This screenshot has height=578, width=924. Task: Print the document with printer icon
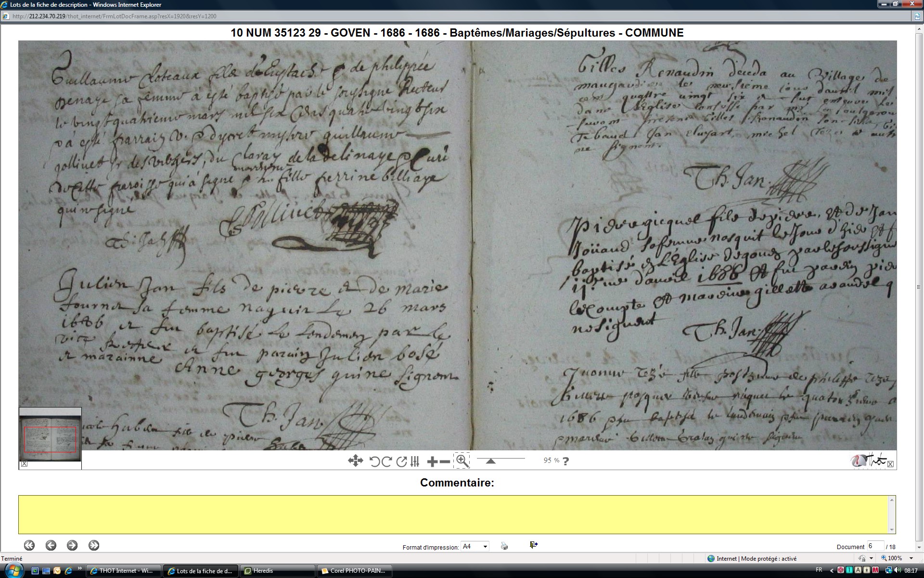504,546
